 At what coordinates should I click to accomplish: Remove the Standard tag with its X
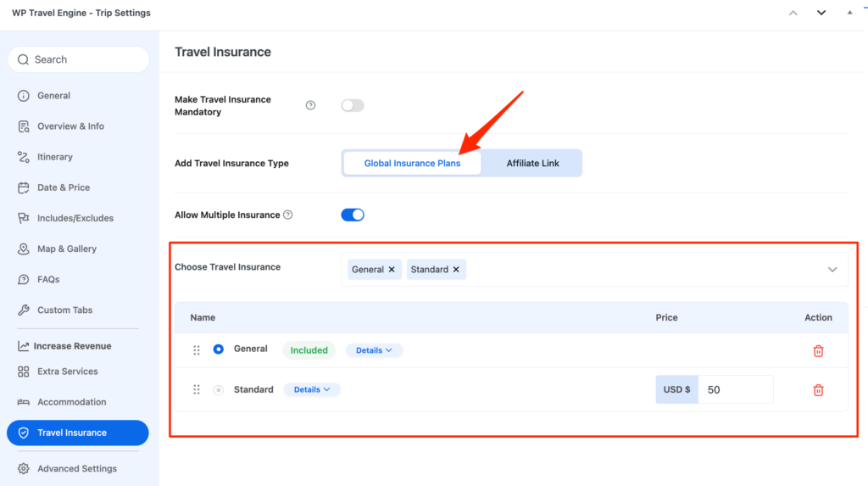[456, 270]
